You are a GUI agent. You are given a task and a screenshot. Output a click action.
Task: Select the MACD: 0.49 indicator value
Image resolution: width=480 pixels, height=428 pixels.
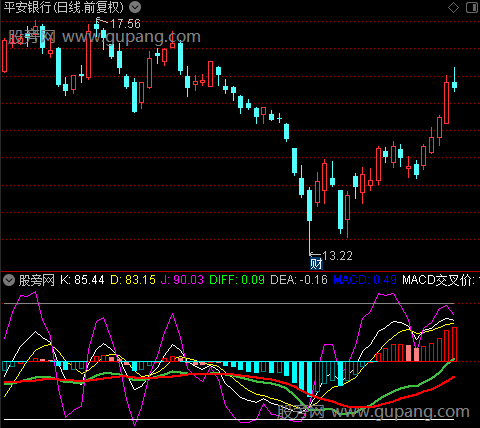365,280
